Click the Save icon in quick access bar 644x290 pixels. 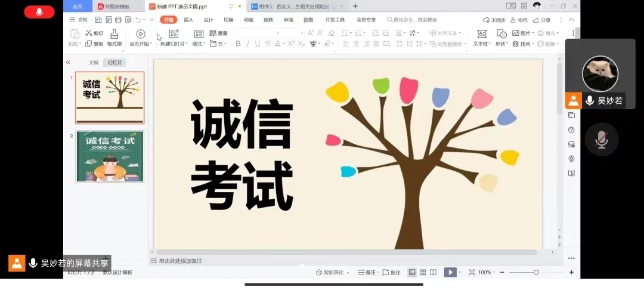[98, 20]
